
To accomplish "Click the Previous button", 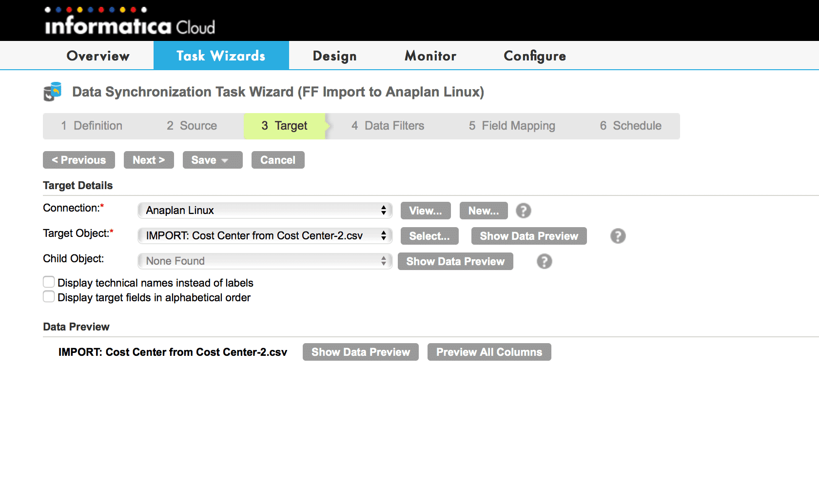I will pyautogui.click(x=79, y=160).
